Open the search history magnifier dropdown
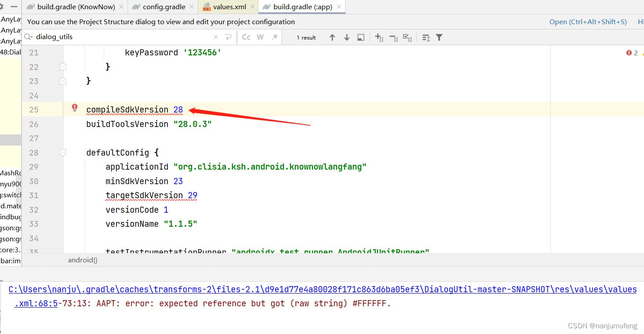Screen dimensions: 644x334 point(28,37)
